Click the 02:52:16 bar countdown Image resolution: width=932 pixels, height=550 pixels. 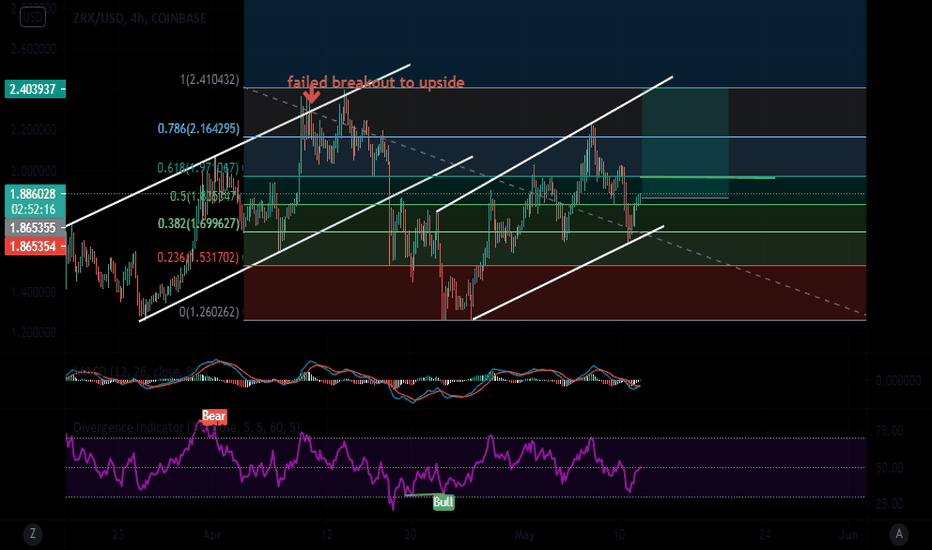(x=35, y=209)
